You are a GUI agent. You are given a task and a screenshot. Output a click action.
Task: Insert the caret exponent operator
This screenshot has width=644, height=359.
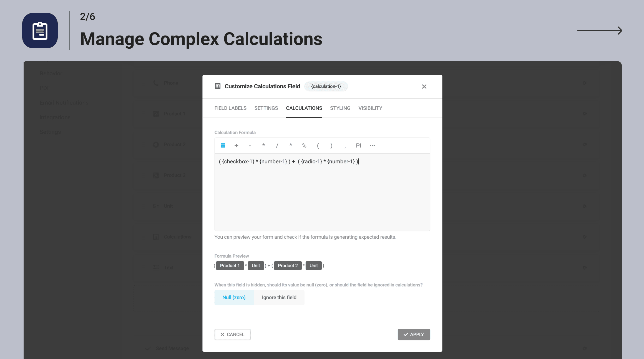[x=291, y=145]
